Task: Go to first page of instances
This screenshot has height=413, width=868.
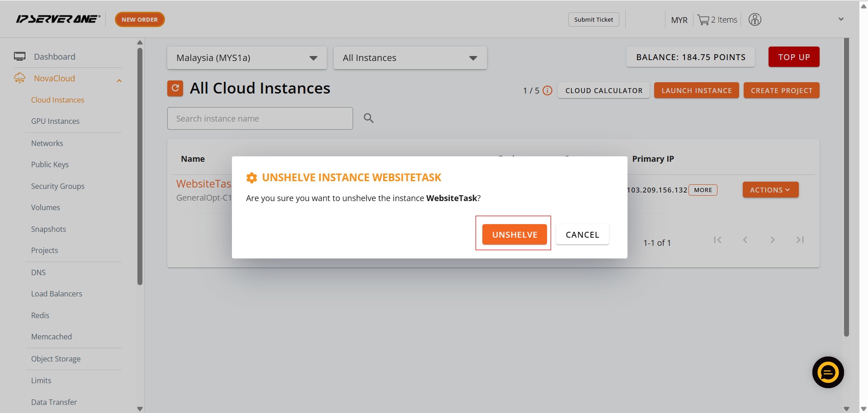Action: (x=717, y=240)
